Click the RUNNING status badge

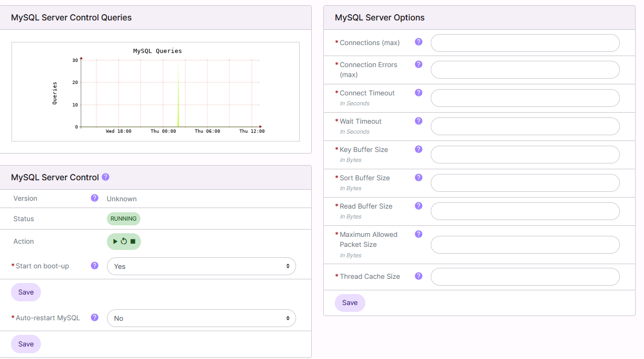[x=123, y=218]
